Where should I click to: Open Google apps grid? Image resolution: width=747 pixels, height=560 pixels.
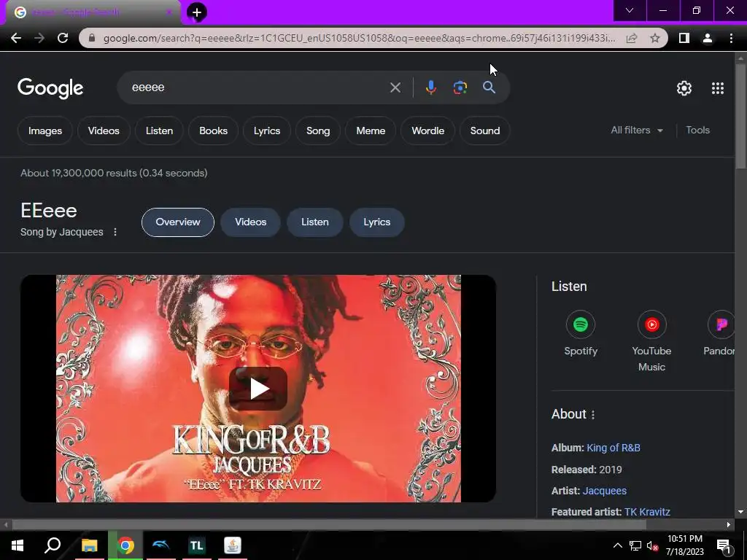(x=718, y=88)
